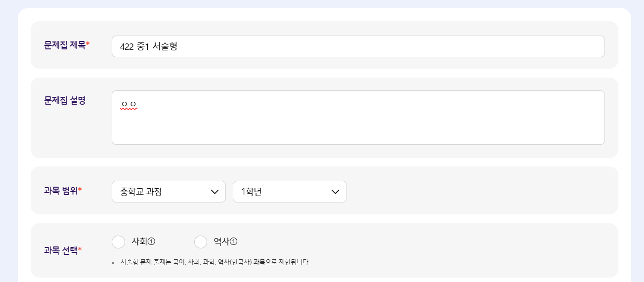The height and width of the screenshot is (282, 644).
Task: Click the 사회① subject label text
Action: point(143,242)
